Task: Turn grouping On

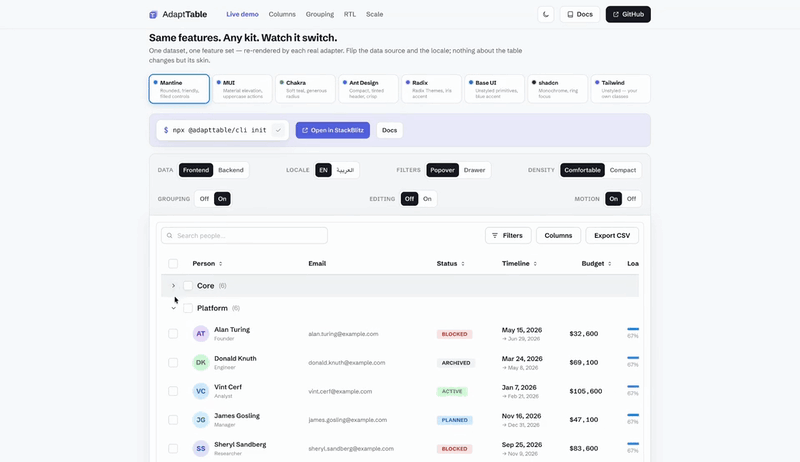Action: click(x=222, y=199)
